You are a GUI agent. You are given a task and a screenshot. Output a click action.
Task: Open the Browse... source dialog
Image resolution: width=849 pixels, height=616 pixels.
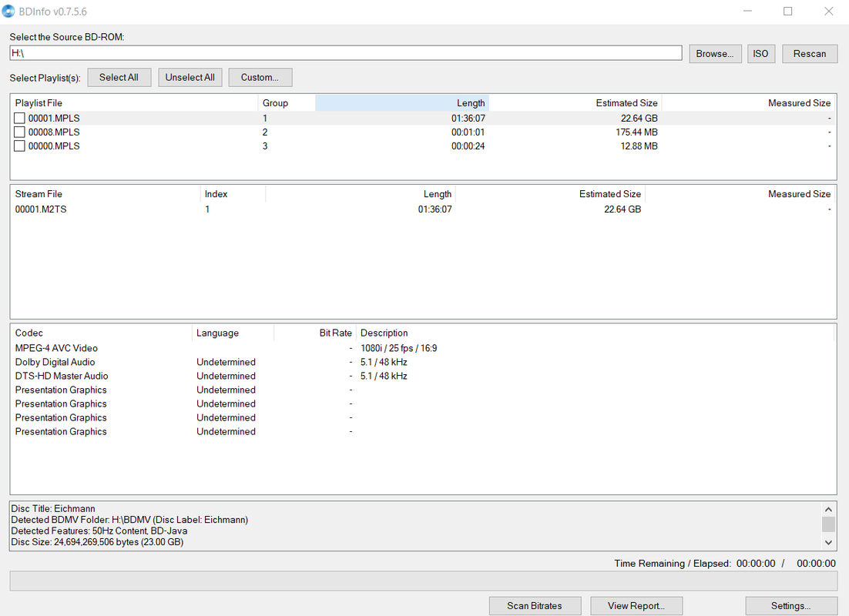tap(715, 54)
